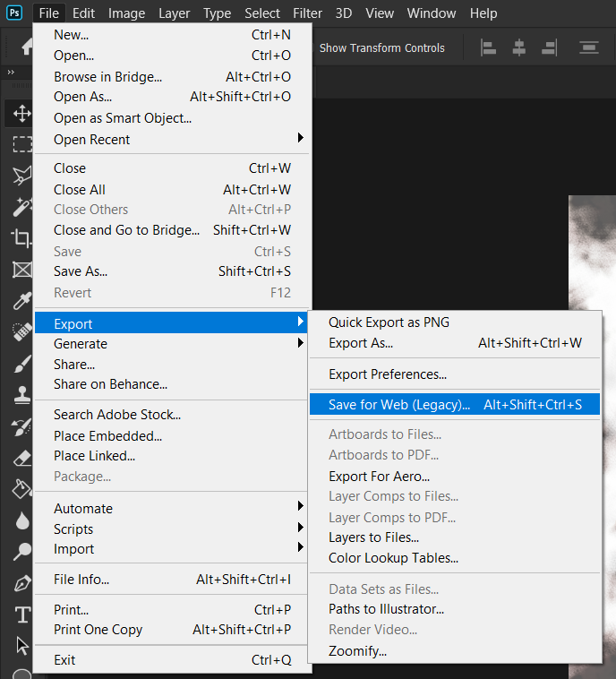Open the Filter menu
This screenshot has width=616, height=679.
point(307,13)
